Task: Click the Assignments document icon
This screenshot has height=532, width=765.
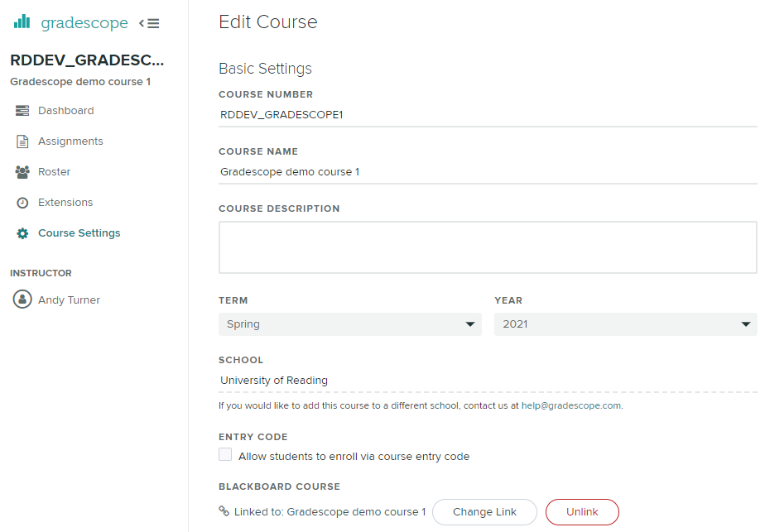Action: 22,141
